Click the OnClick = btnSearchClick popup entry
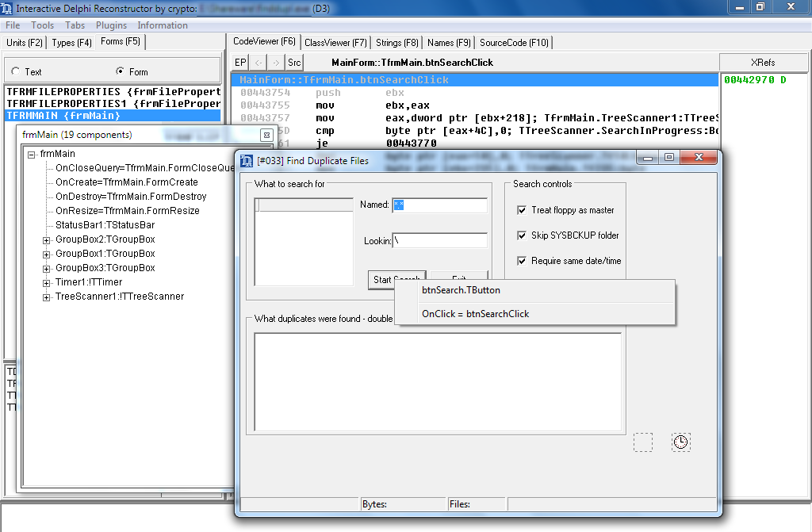This screenshot has width=812, height=532. [x=535, y=314]
